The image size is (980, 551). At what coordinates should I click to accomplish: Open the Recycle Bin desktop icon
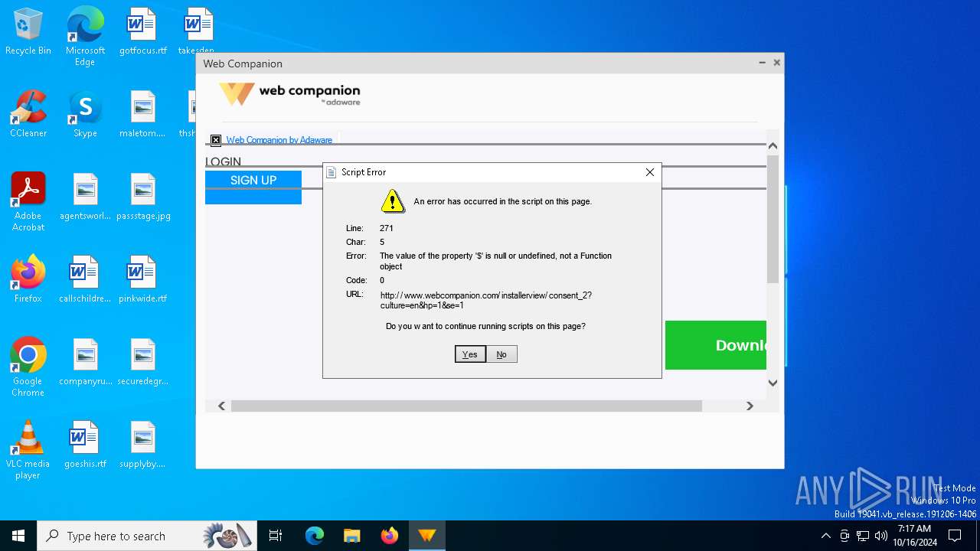28,32
